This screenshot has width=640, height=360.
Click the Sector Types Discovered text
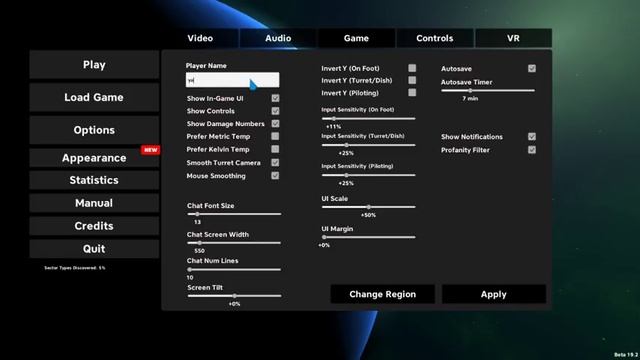click(75, 268)
